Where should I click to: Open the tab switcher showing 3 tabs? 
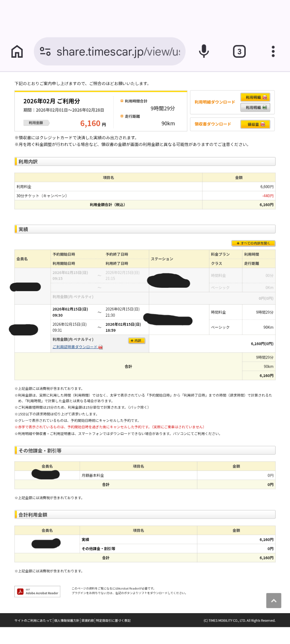coord(239,52)
